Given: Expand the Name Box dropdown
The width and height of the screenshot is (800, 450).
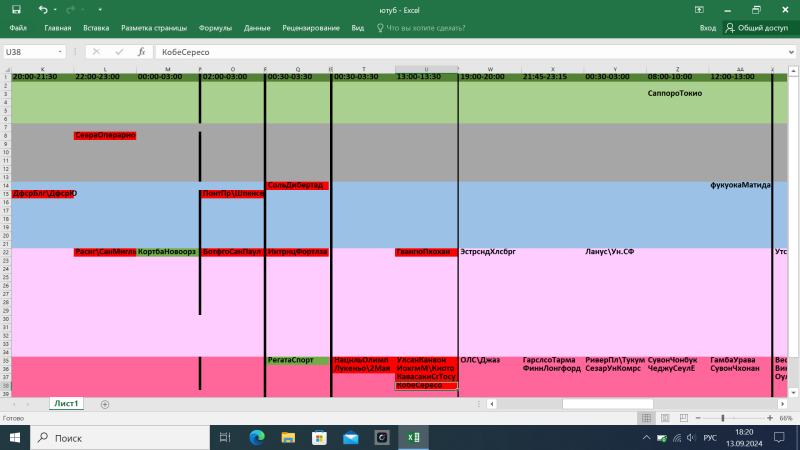Looking at the screenshot, I should pos(61,50).
